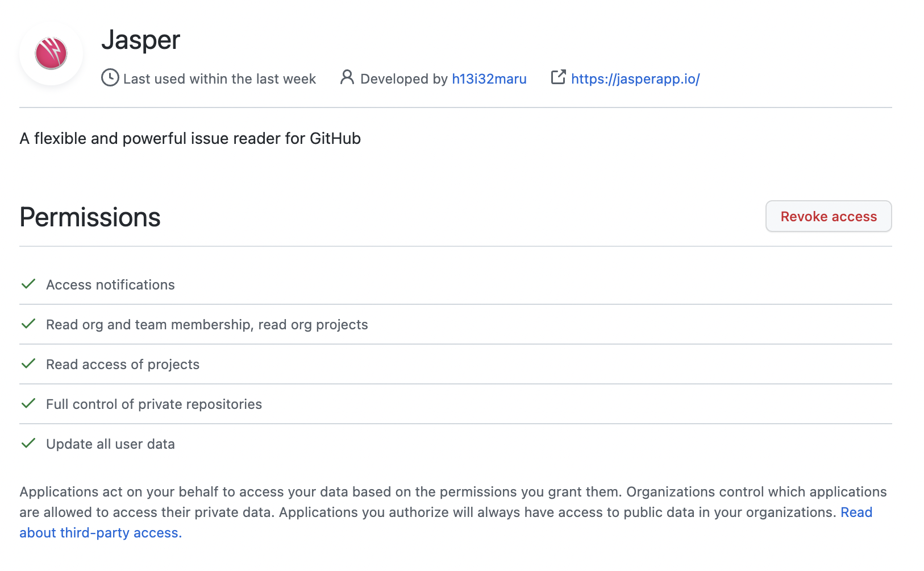
Task: Click the Permissions heading
Action: [x=90, y=217]
